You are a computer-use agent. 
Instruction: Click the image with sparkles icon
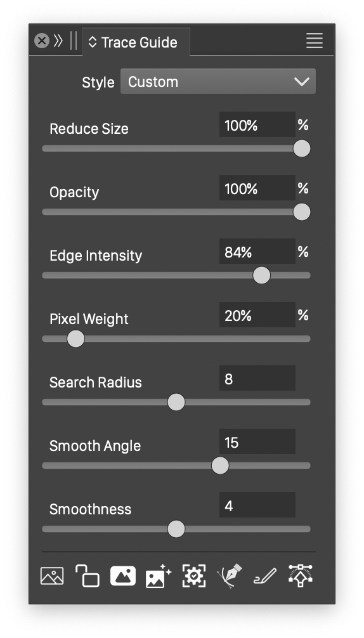click(x=158, y=576)
